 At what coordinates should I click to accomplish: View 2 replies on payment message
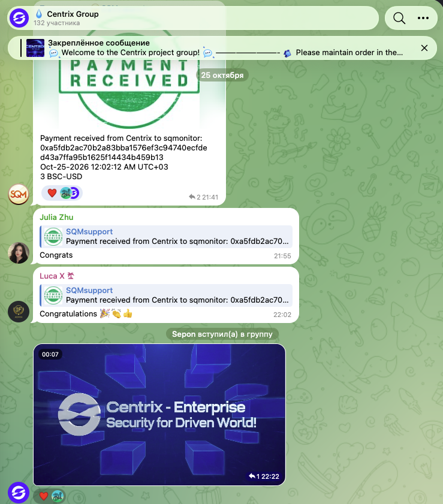[x=195, y=197]
